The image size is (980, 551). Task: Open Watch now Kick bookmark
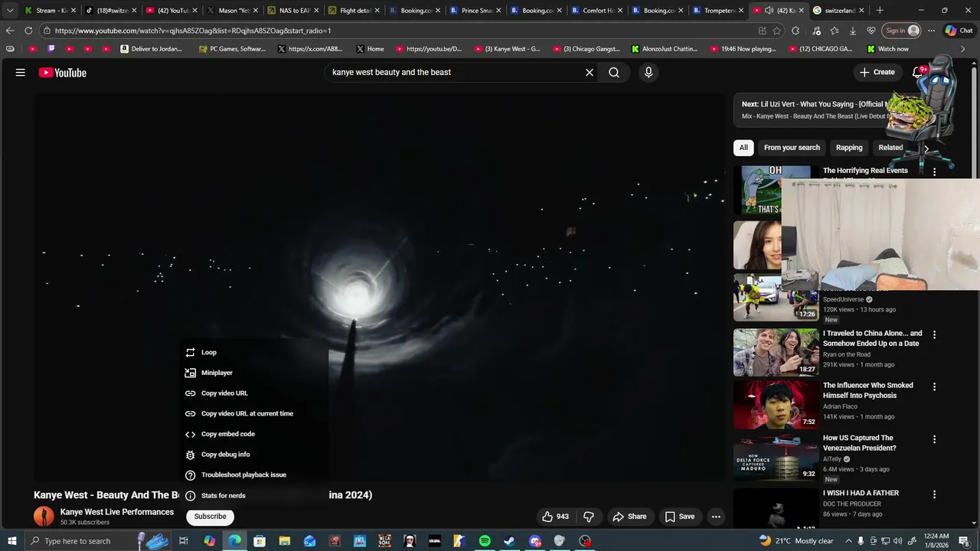887,49
